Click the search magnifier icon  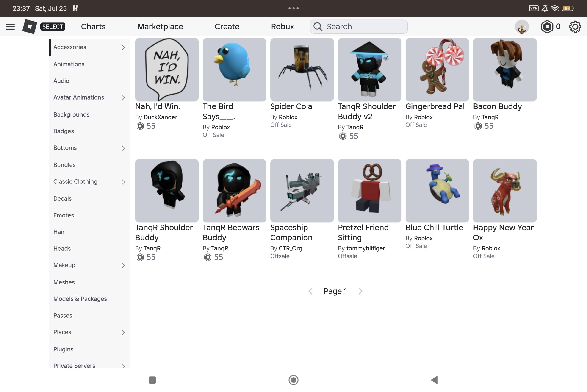[x=318, y=27]
